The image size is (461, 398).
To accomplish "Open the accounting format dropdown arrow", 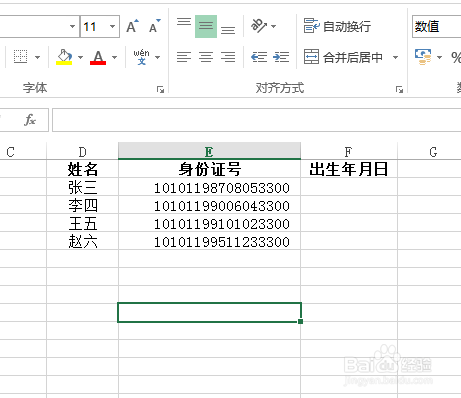I will click(x=439, y=57).
